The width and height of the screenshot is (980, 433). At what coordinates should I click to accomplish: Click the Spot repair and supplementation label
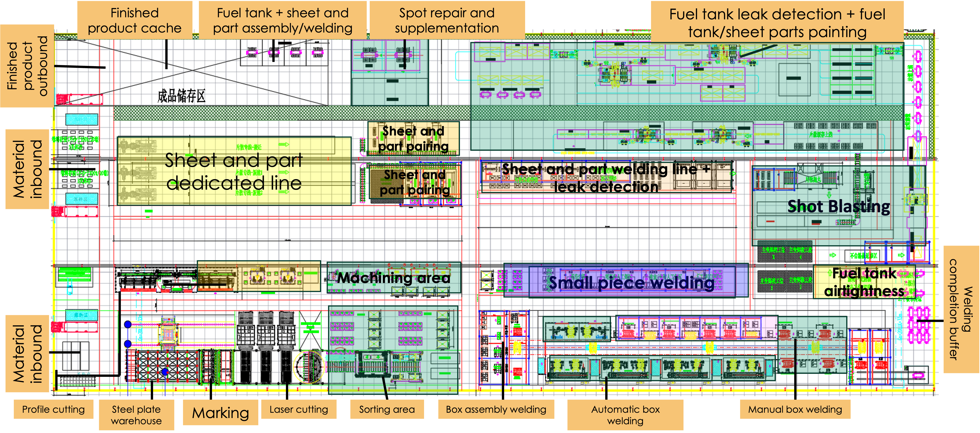(x=447, y=20)
